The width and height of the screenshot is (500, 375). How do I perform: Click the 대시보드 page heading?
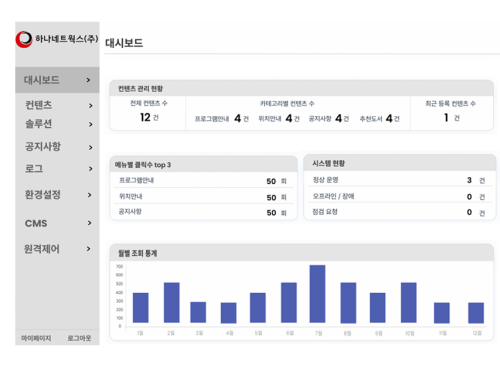pyautogui.click(x=124, y=43)
